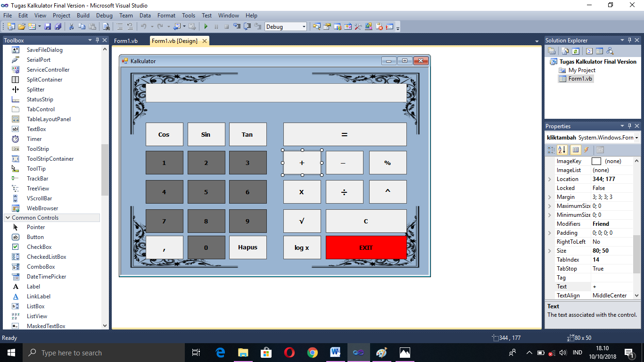The image size is (644, 362).
Task: Click the Alphabetical sort icon in Properties
Action: (x=561, y=149)
